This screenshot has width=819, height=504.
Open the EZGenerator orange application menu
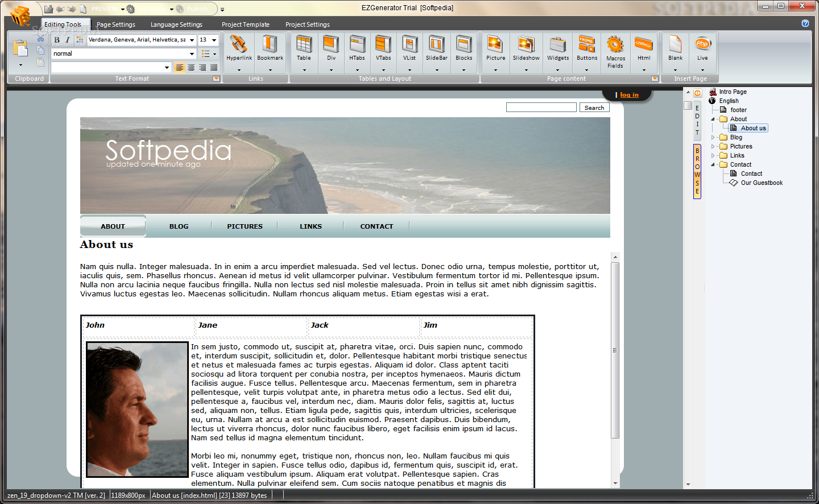pyautogui.click(x=20, y=15)
